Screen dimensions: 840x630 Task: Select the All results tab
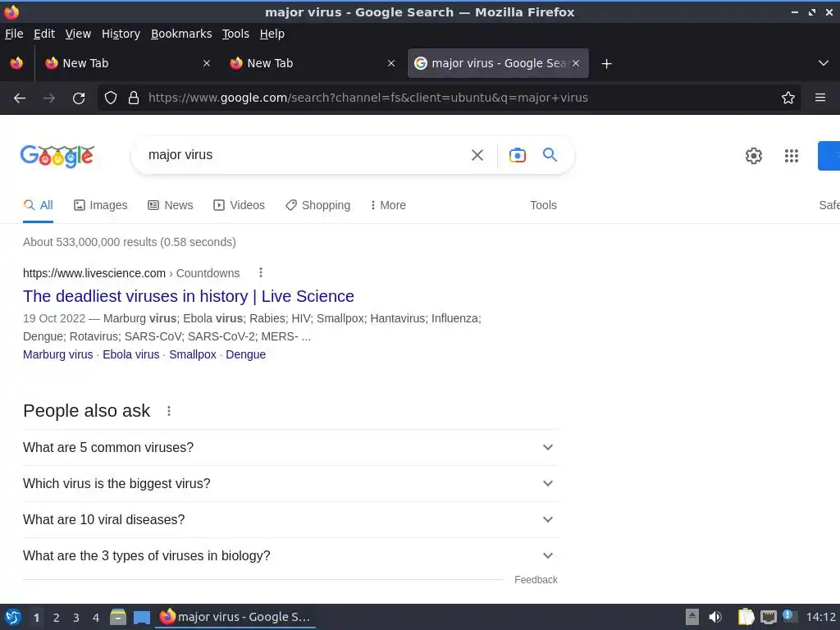[x=38, y=205]
